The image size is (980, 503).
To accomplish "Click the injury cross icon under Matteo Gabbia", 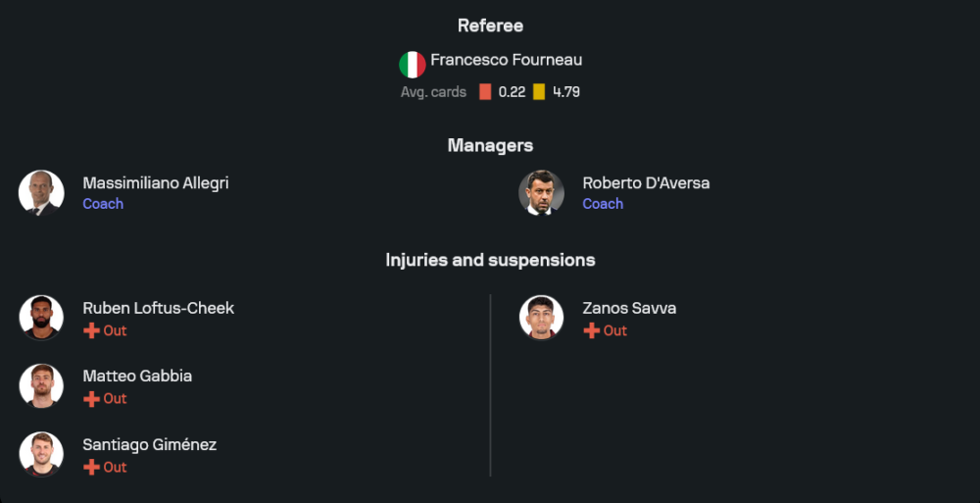I will tap(91, 399).
